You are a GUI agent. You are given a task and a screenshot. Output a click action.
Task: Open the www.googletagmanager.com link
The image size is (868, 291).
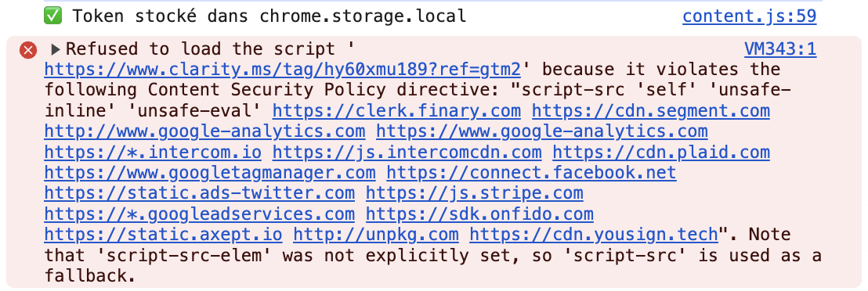[210, 173]
